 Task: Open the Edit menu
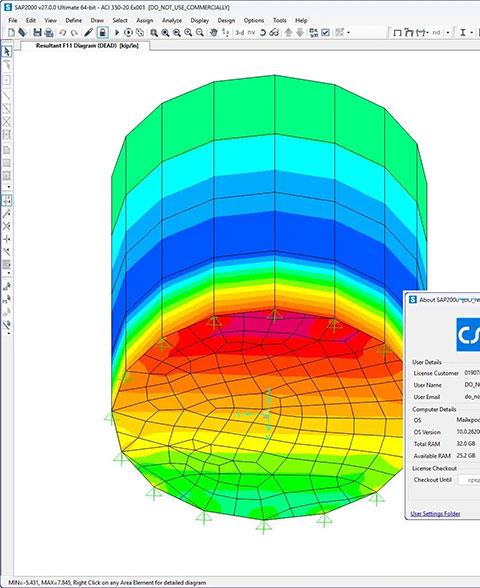tap(31, 20)
